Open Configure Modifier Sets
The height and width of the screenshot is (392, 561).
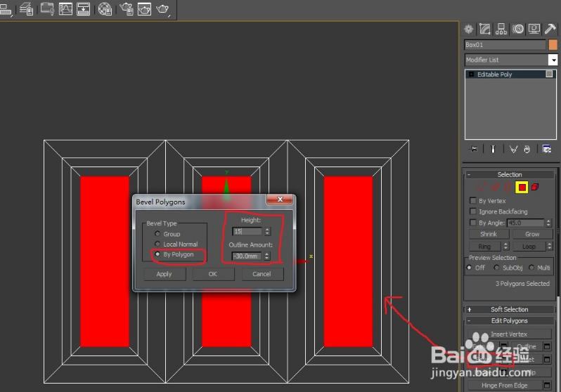click(547, 149)
